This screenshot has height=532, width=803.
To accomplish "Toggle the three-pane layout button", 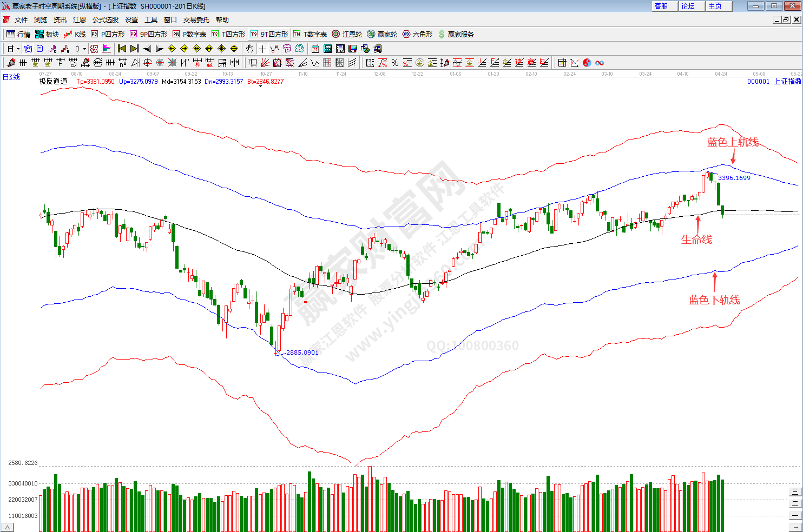I will click(795, 491).
